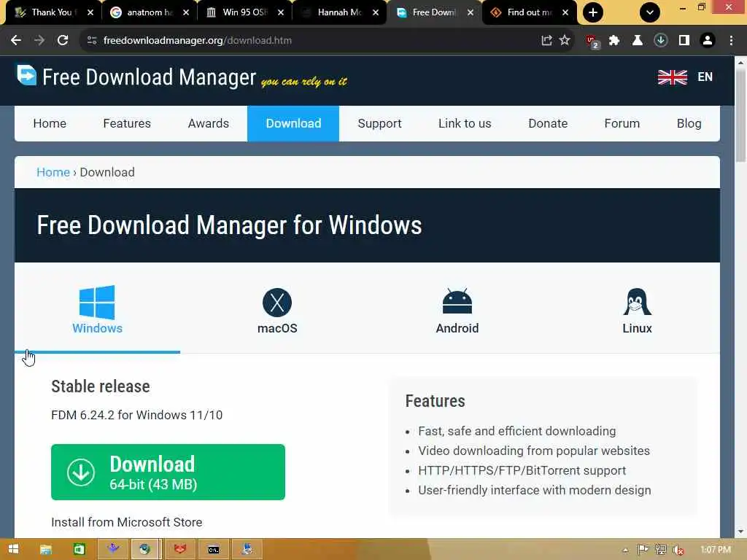
Task: Open site information icon in address bar
Action: [92, 41]
